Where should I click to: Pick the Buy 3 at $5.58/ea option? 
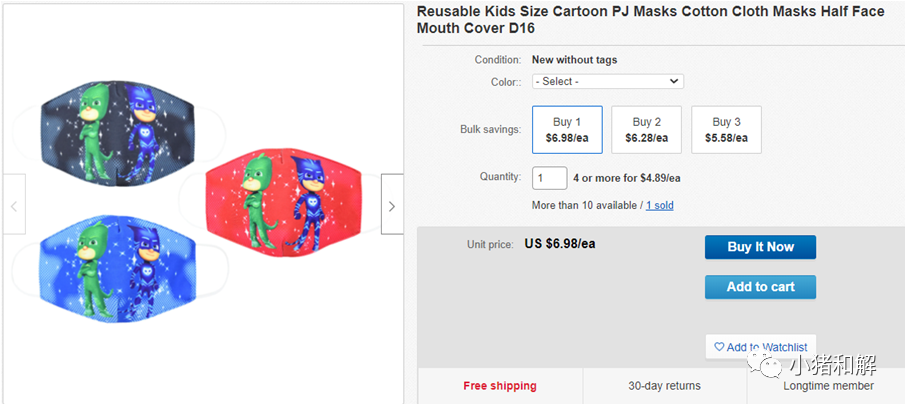(x=726, y=130)
